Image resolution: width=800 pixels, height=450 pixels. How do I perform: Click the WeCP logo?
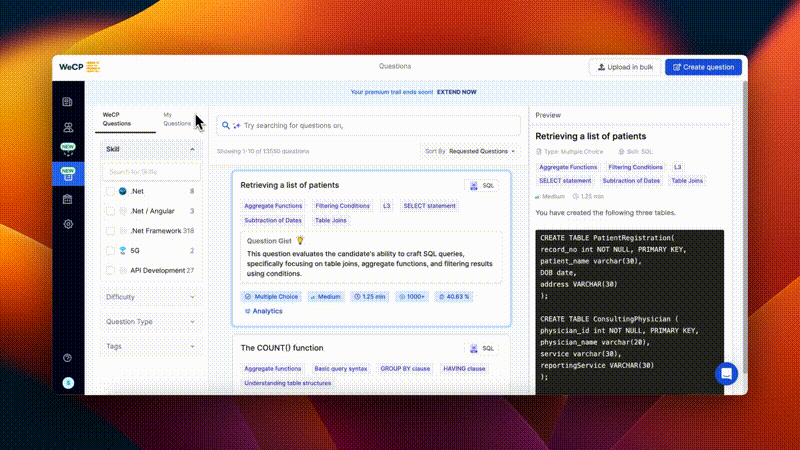[x=80, y=67]
